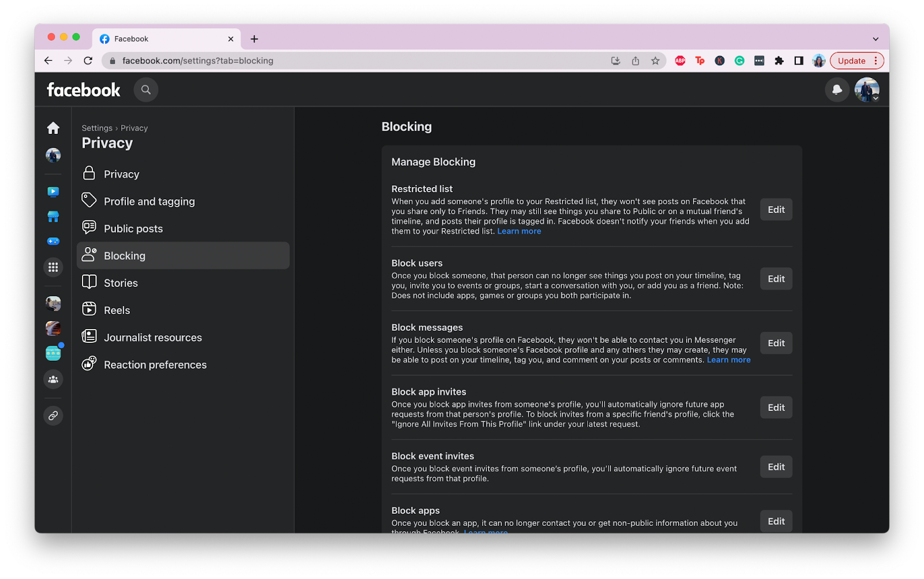Image resolution: width=924 pixels, height=579 pixels.
Task: Open the nine-dot menu grid icon
Action: [53, 267]
